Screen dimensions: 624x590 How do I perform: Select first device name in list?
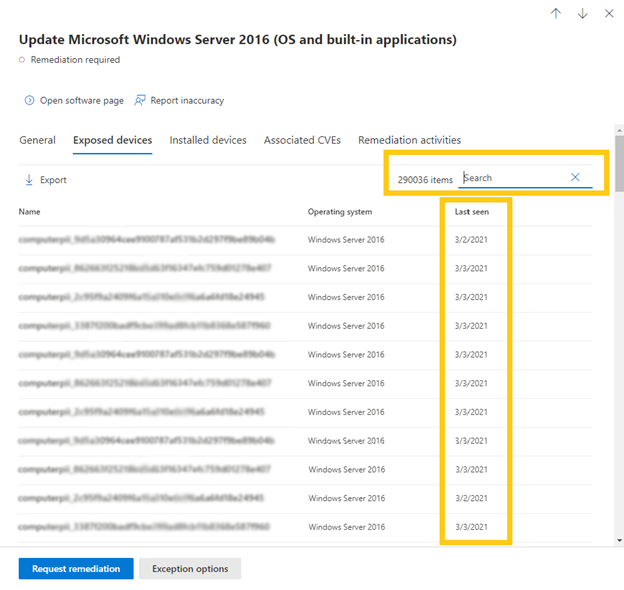[x=146, y=240]
